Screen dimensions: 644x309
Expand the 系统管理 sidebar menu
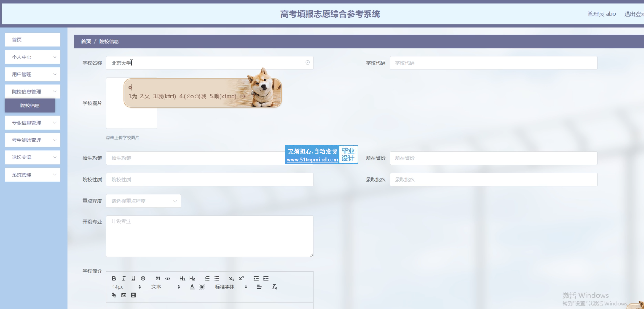pos(33,175)
